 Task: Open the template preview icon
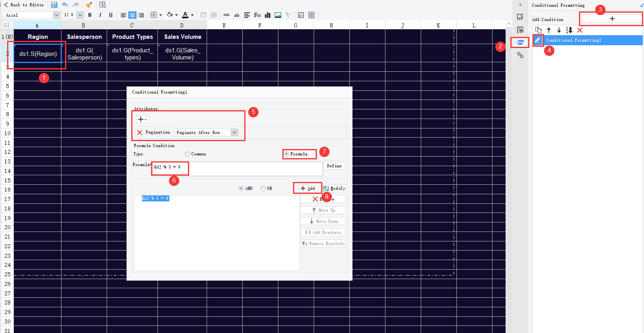point(102,5)
